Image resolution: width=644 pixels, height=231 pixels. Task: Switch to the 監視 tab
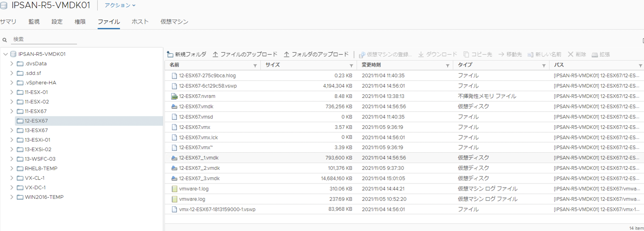click(x=34, y=22)
